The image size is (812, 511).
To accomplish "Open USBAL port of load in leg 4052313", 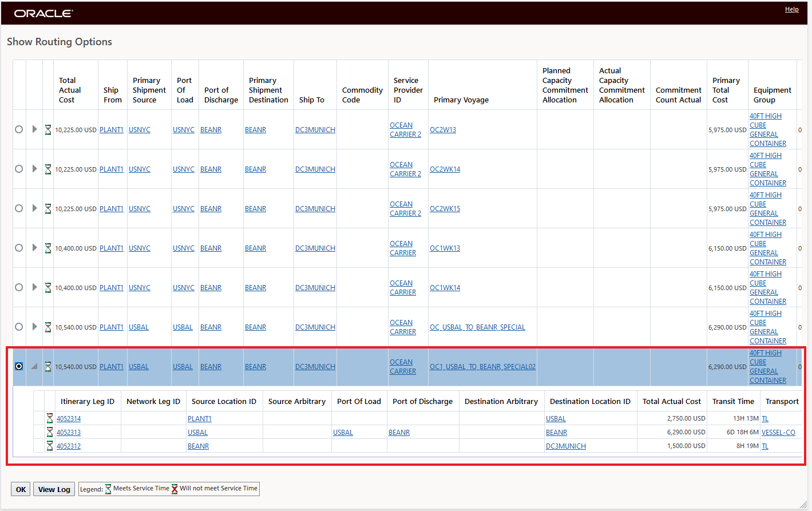I will [x=343, y=433].
